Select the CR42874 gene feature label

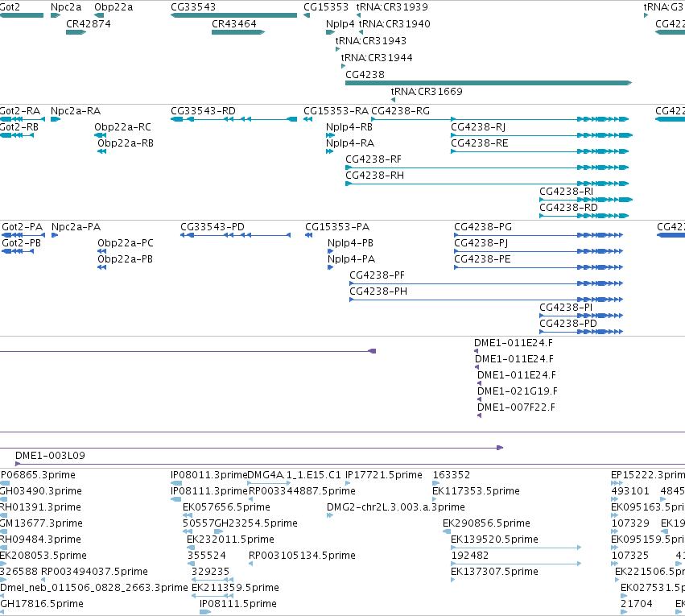point(89,24)
